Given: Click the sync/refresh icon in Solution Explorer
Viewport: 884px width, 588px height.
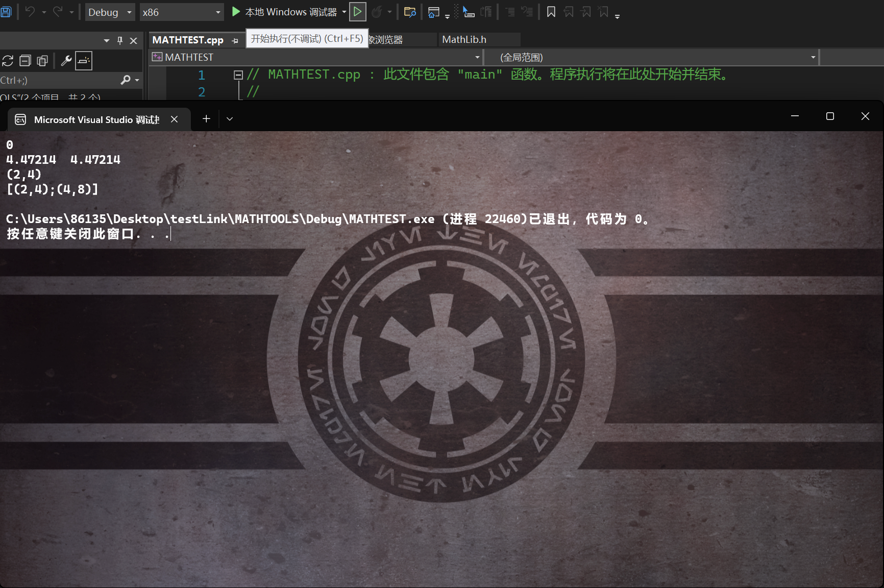Looking at the screenshot, I should 8,61.
